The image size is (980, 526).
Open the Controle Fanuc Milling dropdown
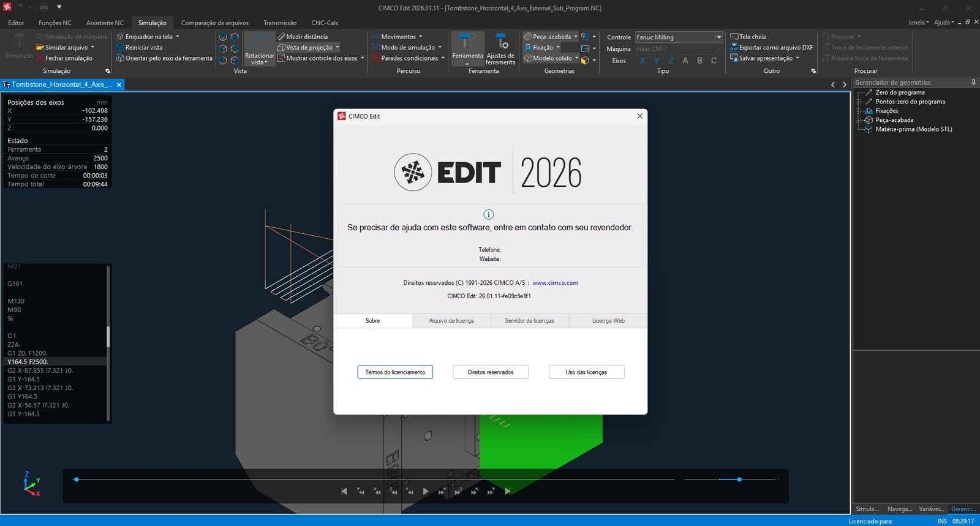(x=719, y=37)
